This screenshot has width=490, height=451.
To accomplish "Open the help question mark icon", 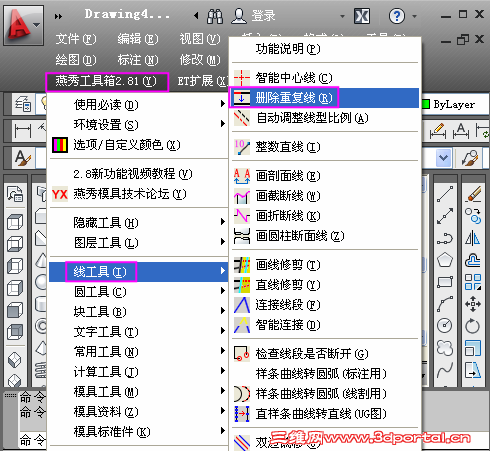I will pyautogui.click(x=397, y=16).
